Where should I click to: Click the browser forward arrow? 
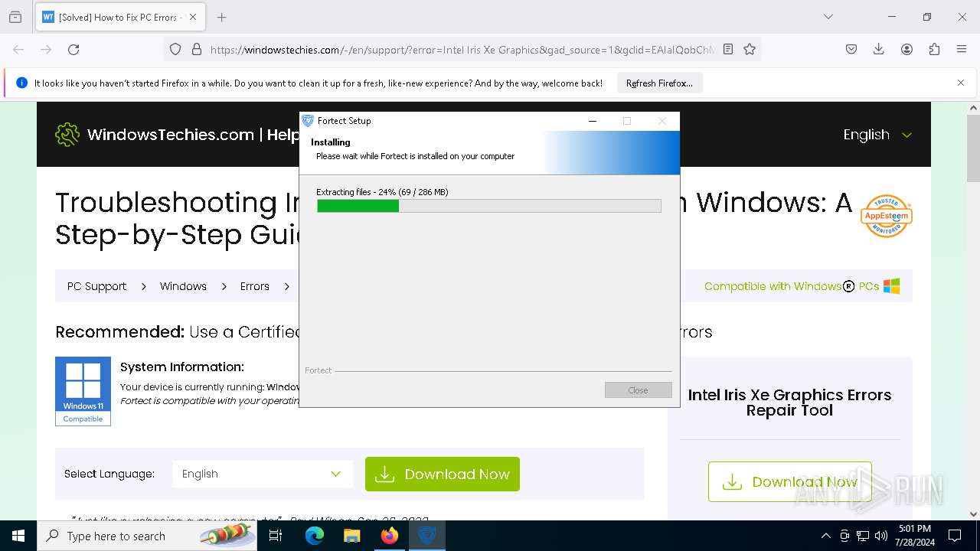click(46, 49)
